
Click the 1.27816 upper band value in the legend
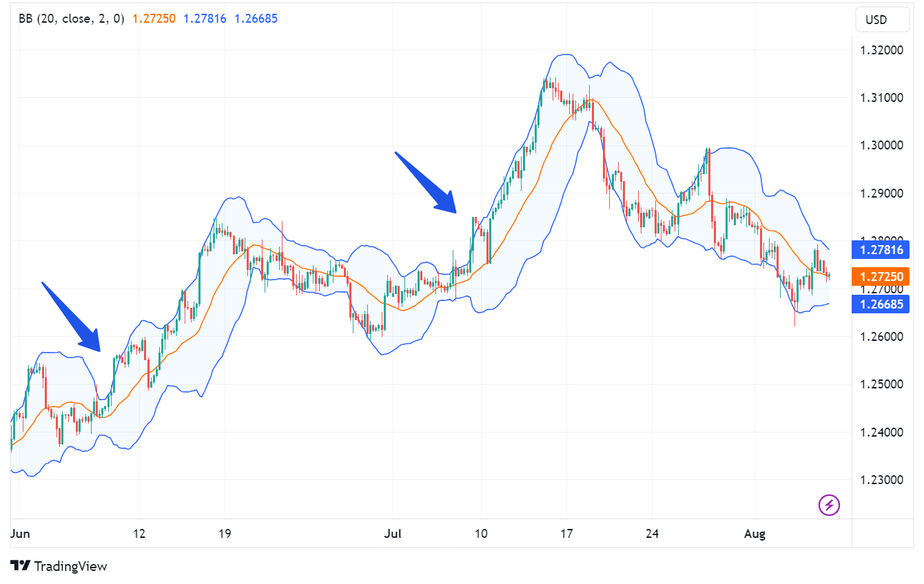205,19
